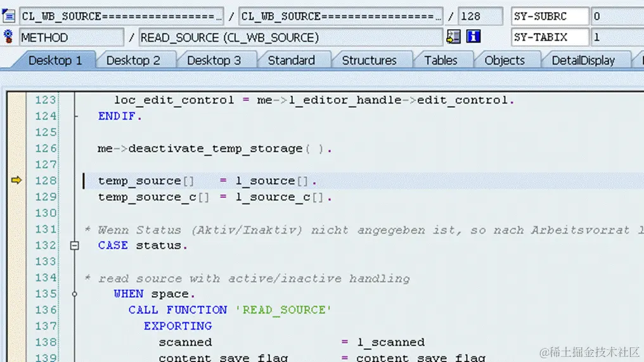The width and height of the screenshot is (644, 362).
Task: Click the READ_SOURCE (CL_WB_SOURCE) field
Action: tap(291, 37)
